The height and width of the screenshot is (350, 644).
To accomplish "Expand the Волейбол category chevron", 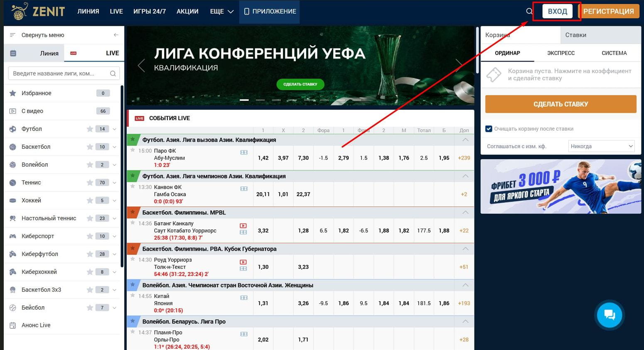I will 115,165.
